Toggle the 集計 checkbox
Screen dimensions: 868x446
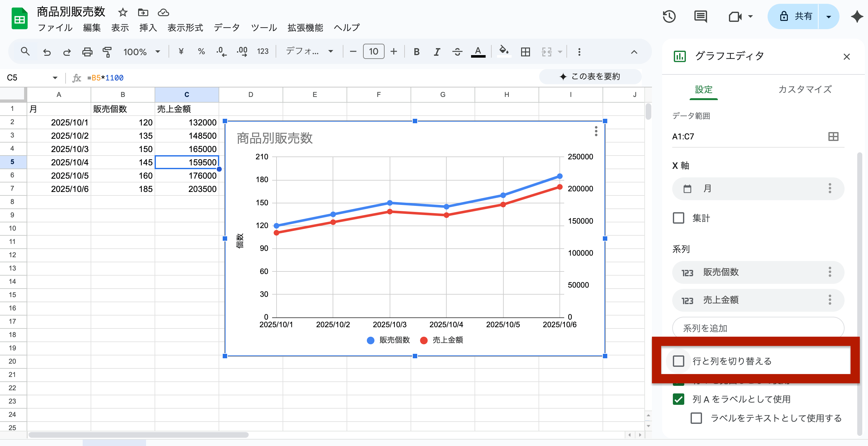pos(678,218)
